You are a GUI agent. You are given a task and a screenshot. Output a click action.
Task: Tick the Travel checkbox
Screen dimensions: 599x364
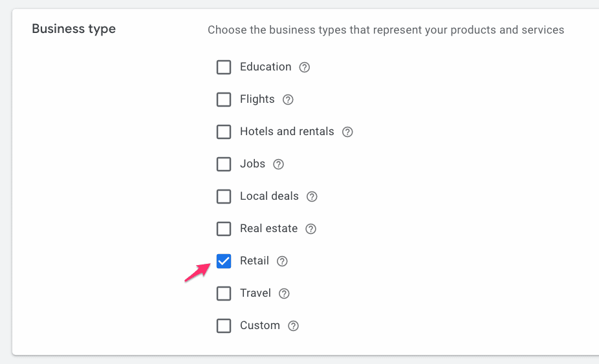point(224,294)
